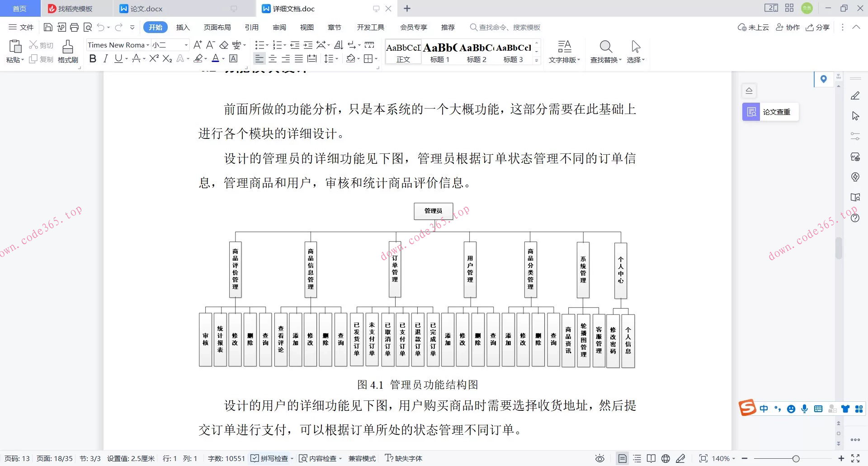Open Print Preview from quick access toolbar
This screenshot has height=466, width=868.
88,27
